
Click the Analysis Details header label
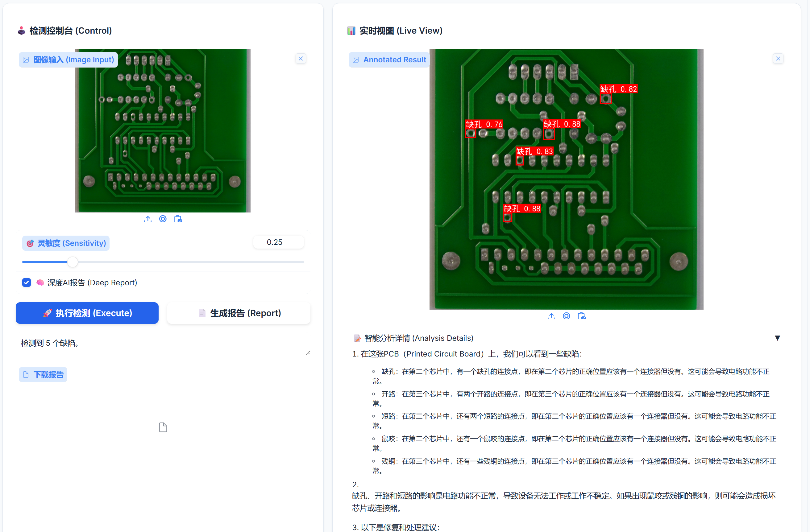pyautogui.click(x=419, y=338)
